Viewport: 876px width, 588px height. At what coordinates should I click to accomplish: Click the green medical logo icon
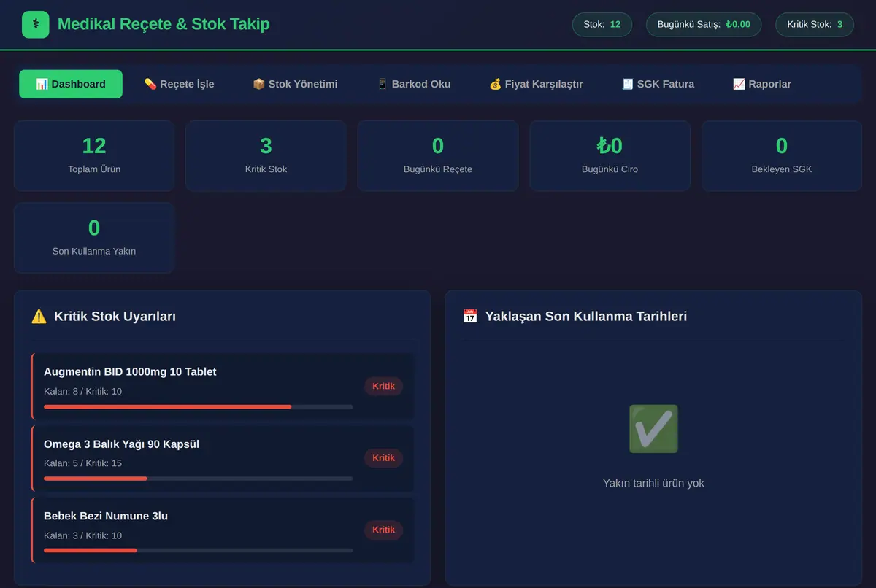click(x=35, y=25)
